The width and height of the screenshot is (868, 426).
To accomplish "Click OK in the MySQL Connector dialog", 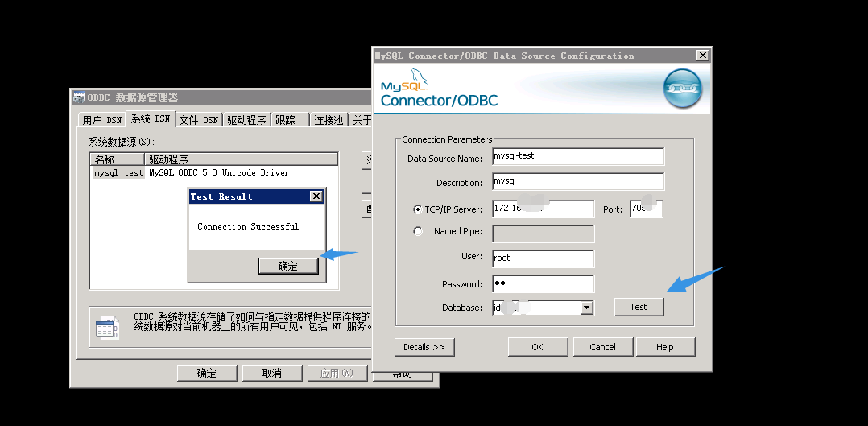I will coord(538,347).
